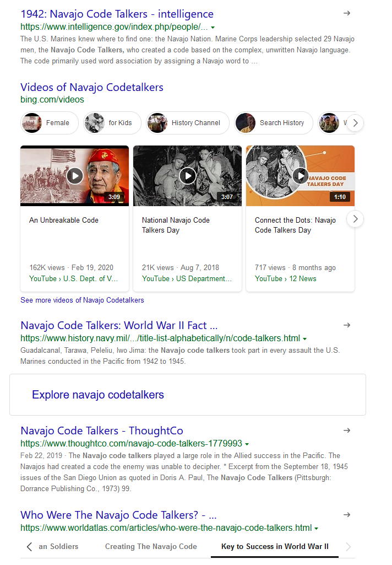This screenshot has height=565, width=392.
Task: Switch to the Creating The Navajo Code tab
Action: point(151,547)
